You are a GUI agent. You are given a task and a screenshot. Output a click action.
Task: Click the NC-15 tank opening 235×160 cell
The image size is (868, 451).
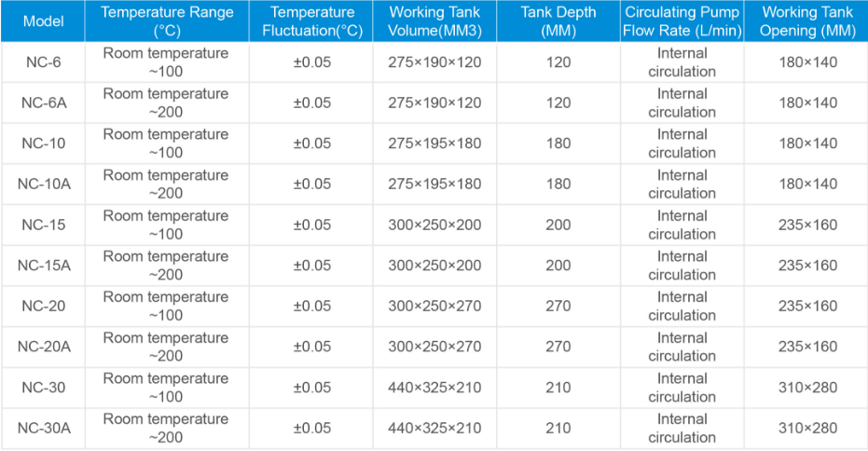coord(807,225)
